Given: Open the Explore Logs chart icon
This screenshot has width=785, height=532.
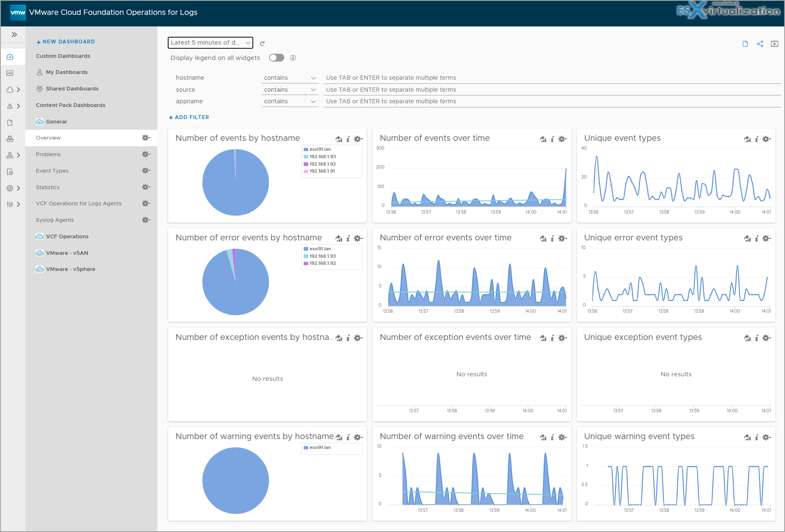Looking at the screenshot, I should point(10,73).
